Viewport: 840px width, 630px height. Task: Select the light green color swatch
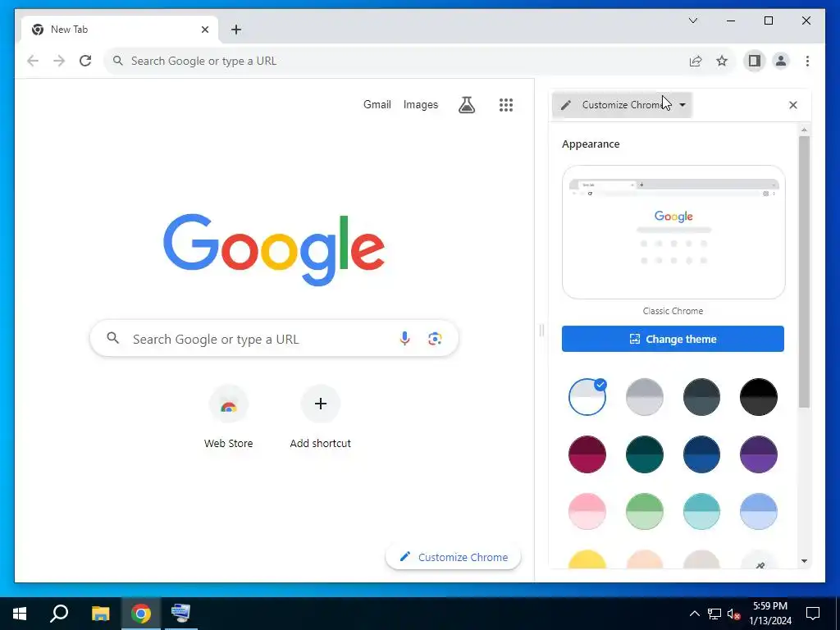[x=645, y=512]
